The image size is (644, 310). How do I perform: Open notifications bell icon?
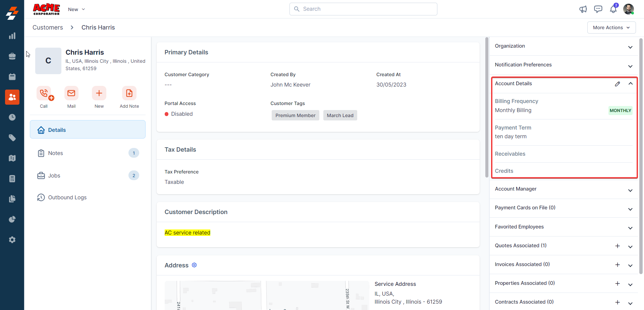point(613,9)
